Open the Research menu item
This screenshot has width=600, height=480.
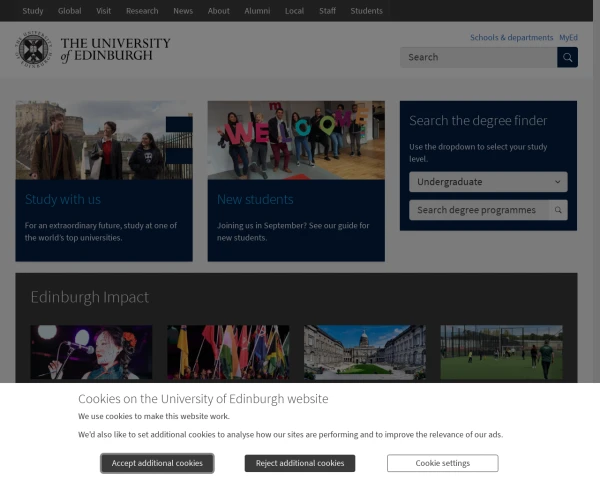coord(142,11)
